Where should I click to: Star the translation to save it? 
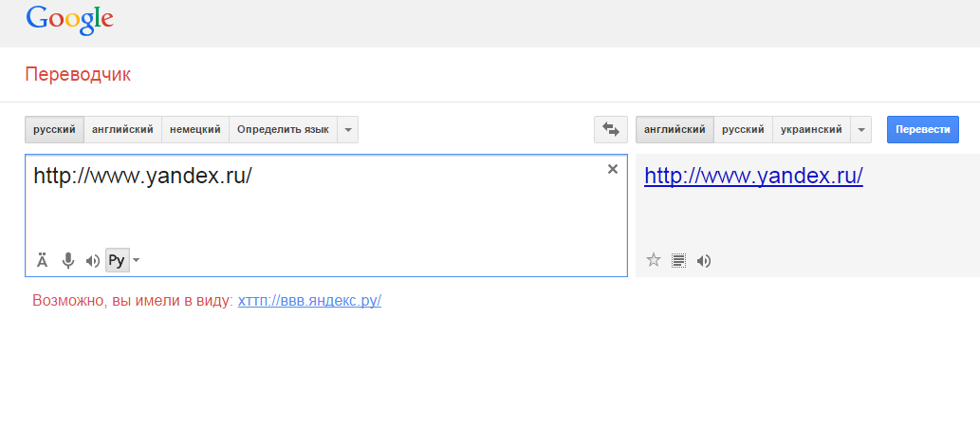653,260
